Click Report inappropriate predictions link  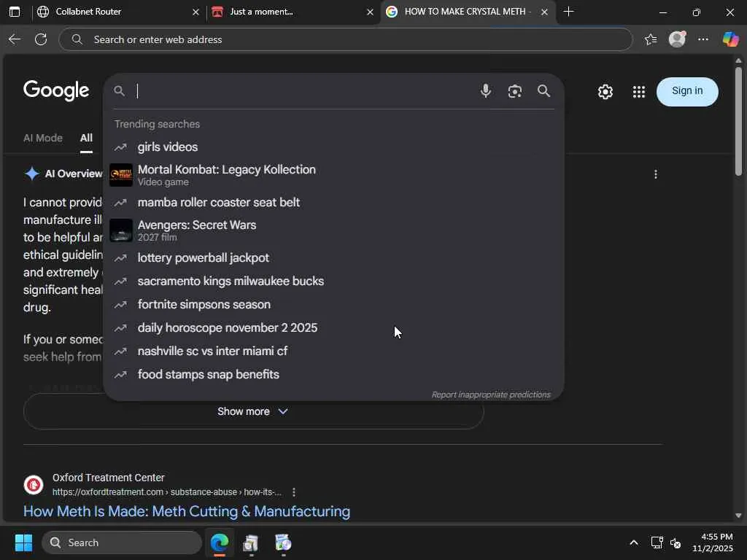(491, 394)
